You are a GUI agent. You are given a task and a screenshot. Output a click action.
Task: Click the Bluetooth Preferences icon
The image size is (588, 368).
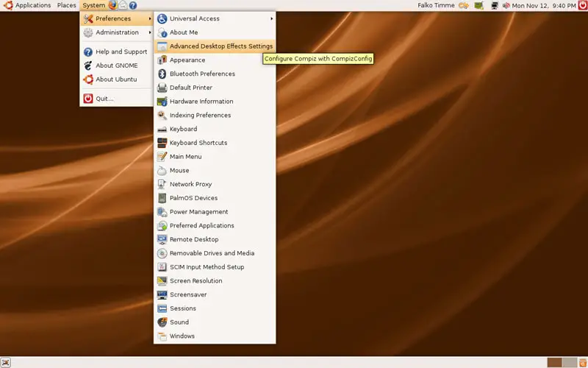pyautogui.click(x=162, y=74)
